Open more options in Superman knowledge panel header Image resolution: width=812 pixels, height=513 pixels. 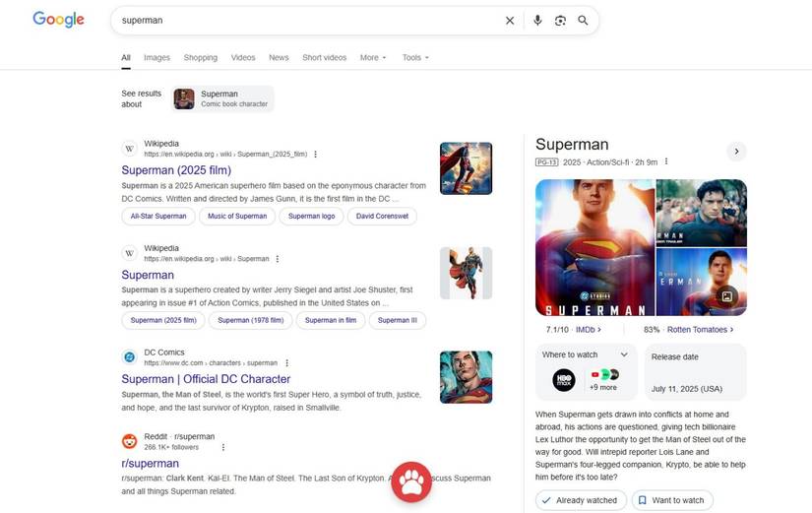[x=666, y=161]
